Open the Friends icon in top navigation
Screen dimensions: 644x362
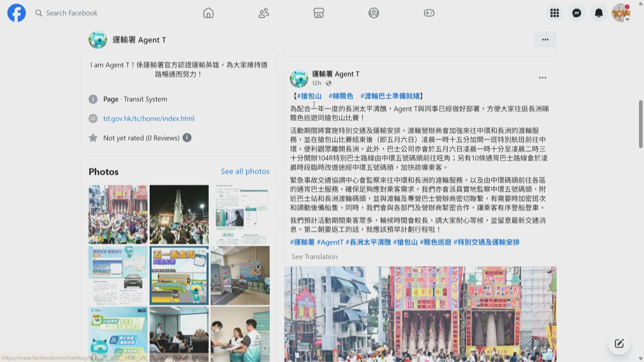pos(264,13)
